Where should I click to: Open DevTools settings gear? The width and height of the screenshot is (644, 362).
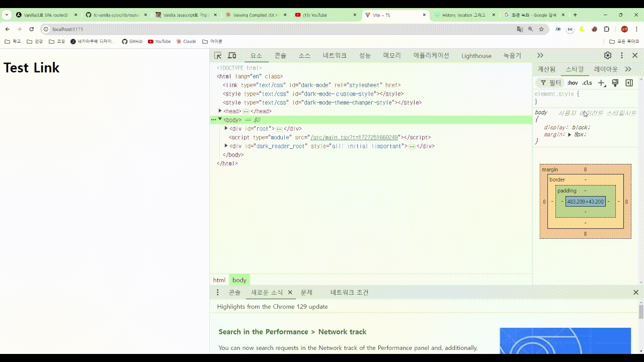[x=607, y=55]
